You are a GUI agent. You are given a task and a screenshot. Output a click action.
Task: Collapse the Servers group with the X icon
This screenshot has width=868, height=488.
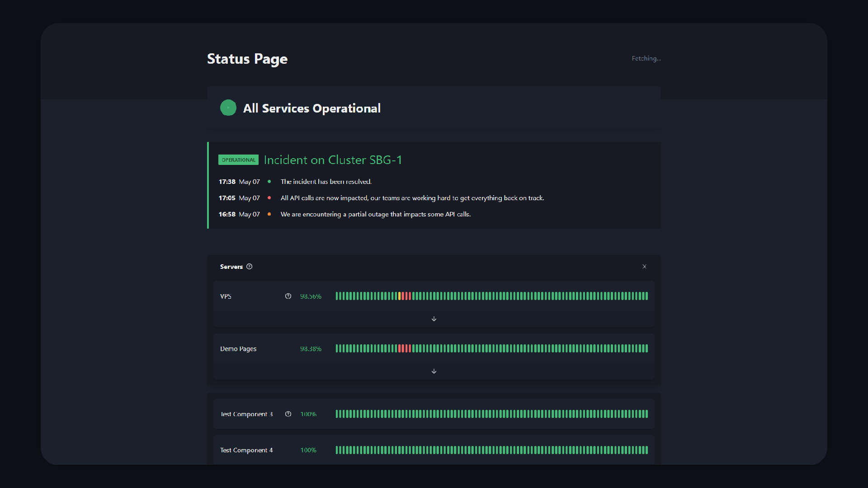point(644,267)
